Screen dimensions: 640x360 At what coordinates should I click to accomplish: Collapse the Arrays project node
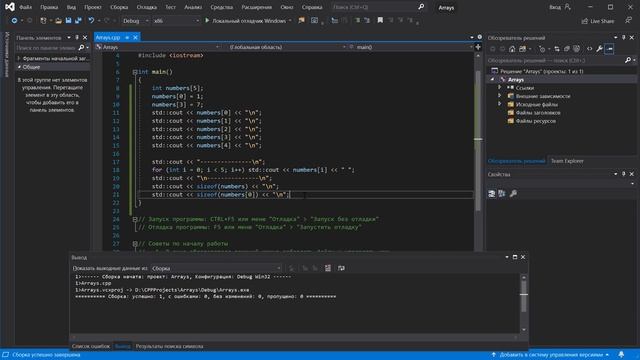[x=492, y=80]
